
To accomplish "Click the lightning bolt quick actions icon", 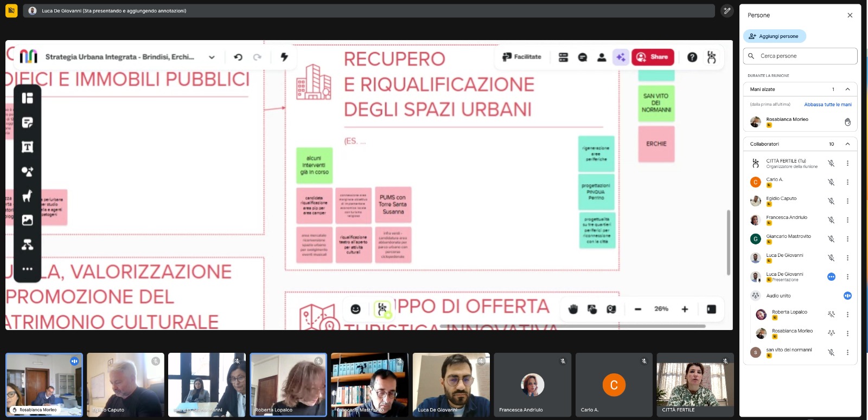I will tap(284, 57).
